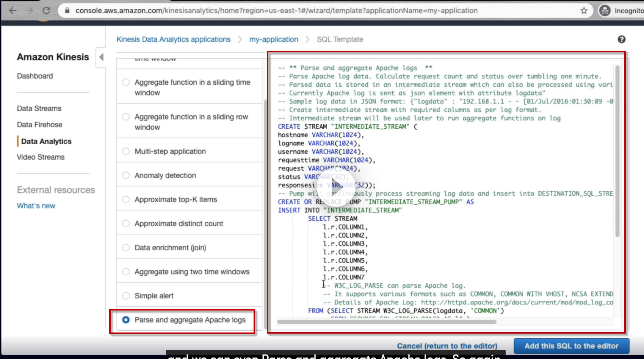Click the SQL preview horizontal scrollbar
644x359 pixels.
(387, 322)
